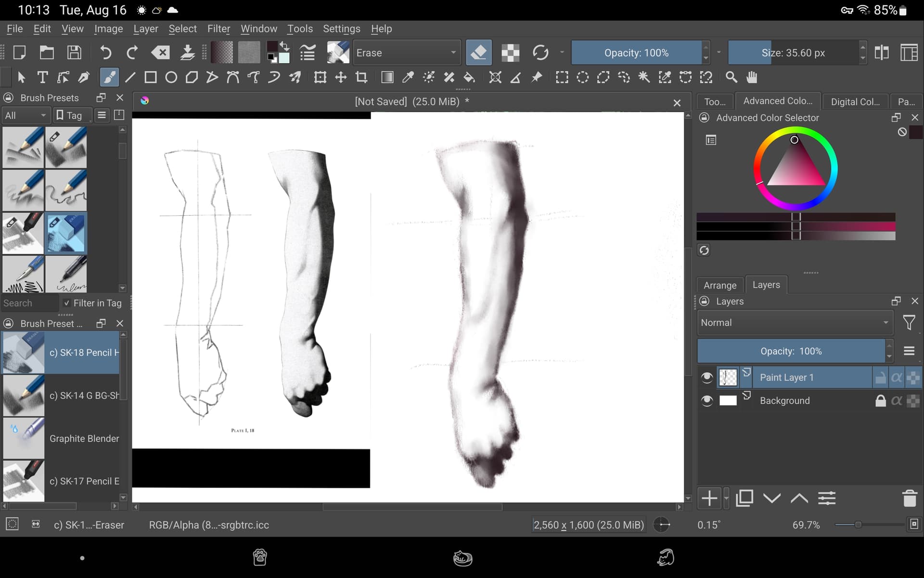Select the Transform tool
Viewport: 924px width, 578px height.
[320, 78]
